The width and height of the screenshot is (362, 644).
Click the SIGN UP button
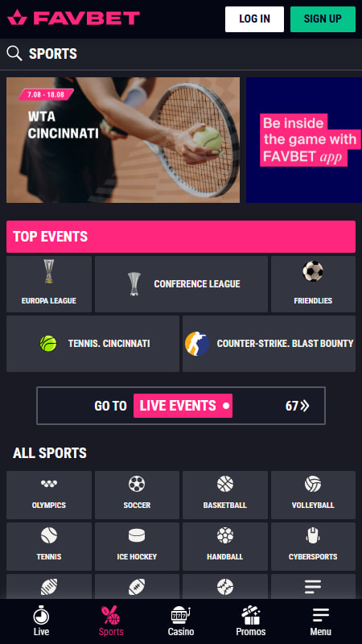click(x=323, y=19)
